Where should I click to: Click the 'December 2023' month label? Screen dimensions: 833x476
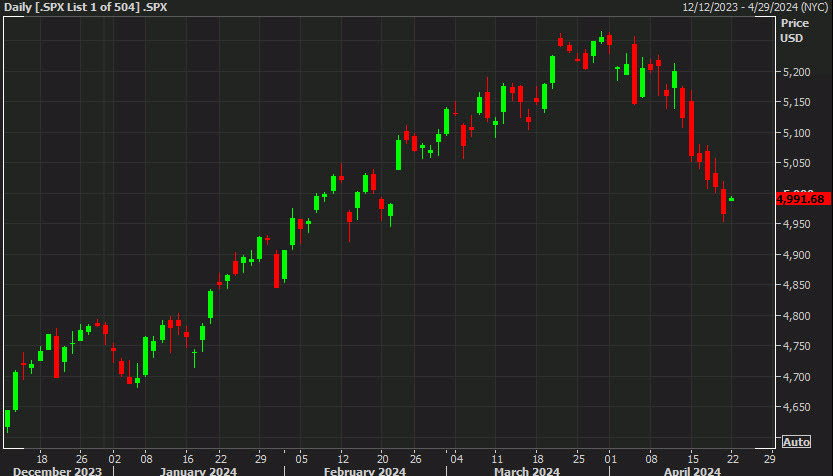pyautogui.click(x=57, y=471)
